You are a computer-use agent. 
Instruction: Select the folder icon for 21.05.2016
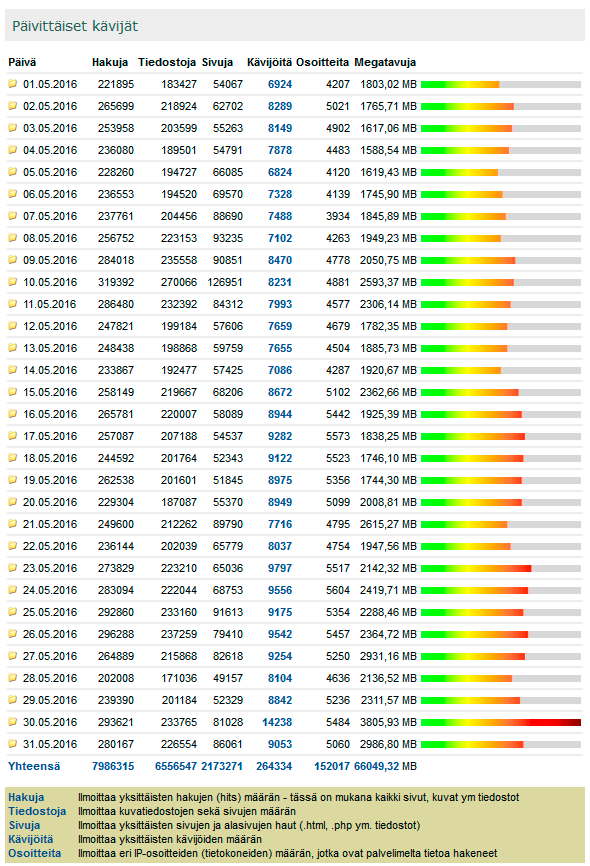13,524
